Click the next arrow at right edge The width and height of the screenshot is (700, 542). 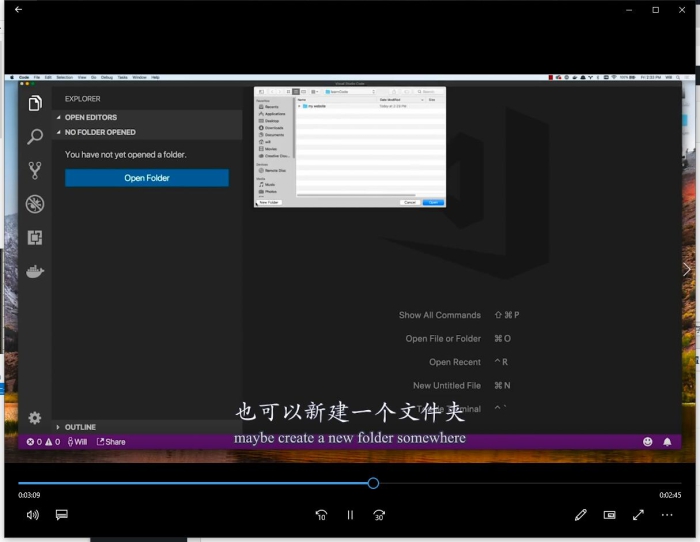click(687, 269)
